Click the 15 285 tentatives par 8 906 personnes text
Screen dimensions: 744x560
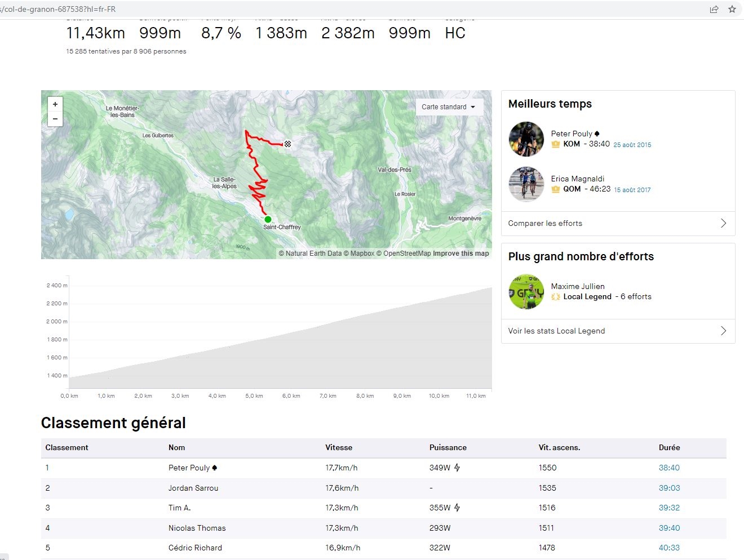tap(126, 51)
